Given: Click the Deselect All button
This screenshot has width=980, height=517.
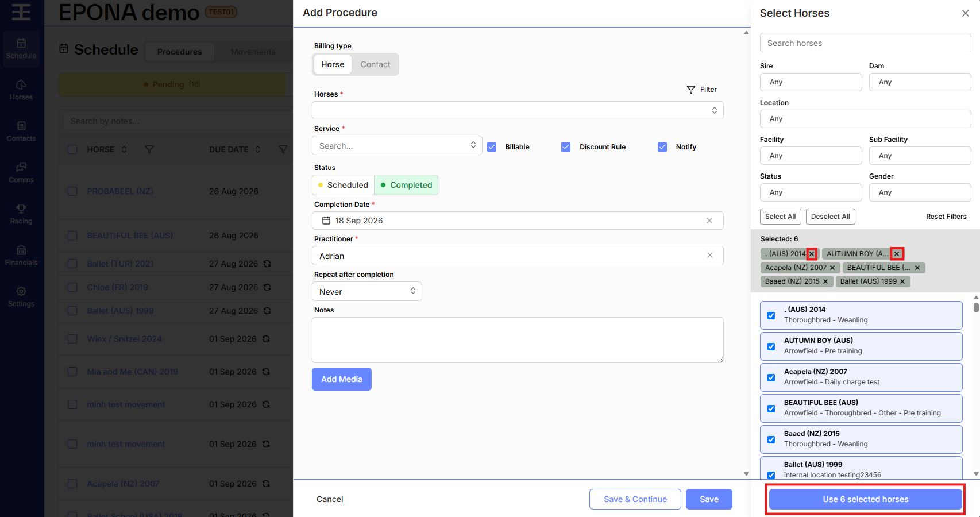Looking at the screenshot, I should [x=831, y=217].
